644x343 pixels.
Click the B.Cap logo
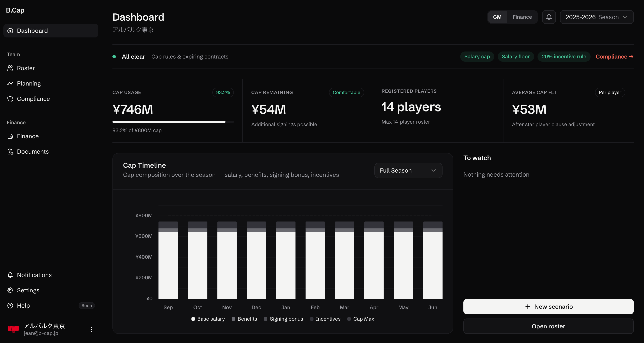(x=15, y=10)
